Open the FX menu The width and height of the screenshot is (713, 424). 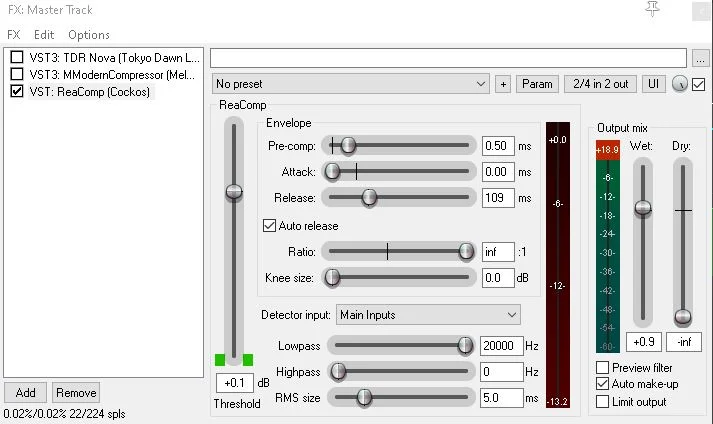13,35
